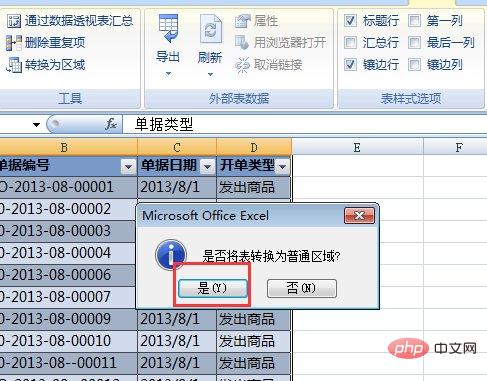Enable the 第一列 first column checkbox
The width and height of the screenshot is (487, 381).
click(x=414, y=21)
